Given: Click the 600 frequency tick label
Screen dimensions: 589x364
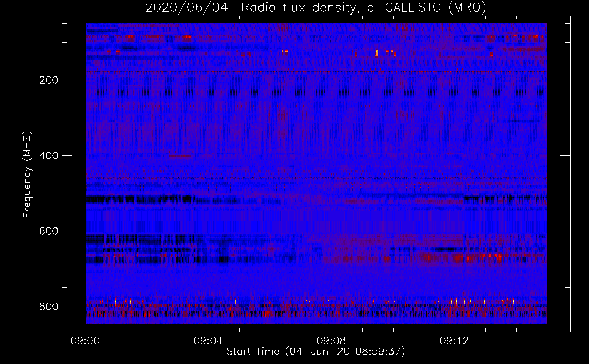Looking at the screenshot, I should pyautogui.click(x=49, y=231).
